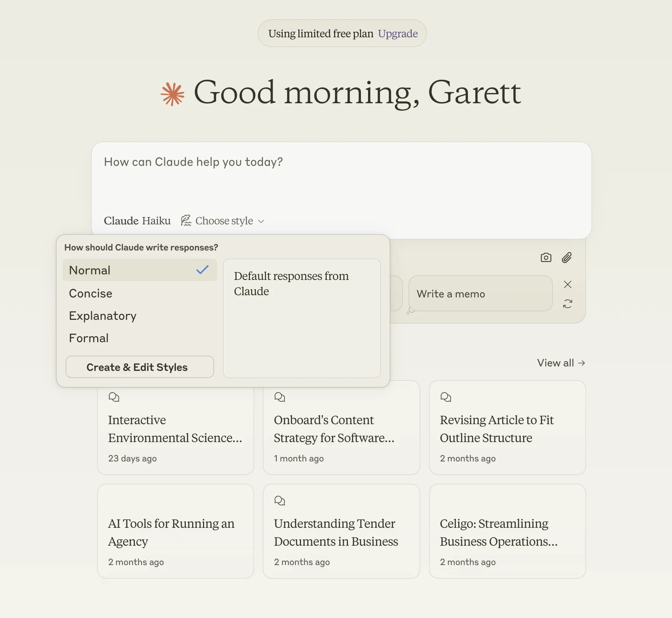Image resolution: width=672 pixels, height=618 pixels.
Task: Click the orange Claude starburst logo
Action: [172, 94]
